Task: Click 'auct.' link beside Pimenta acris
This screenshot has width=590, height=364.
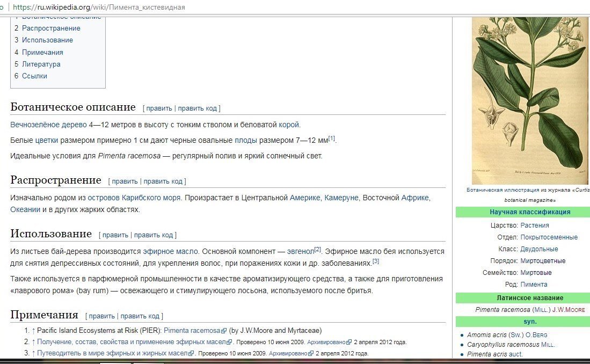Action: pyautogui.click(x=515, y=354)
